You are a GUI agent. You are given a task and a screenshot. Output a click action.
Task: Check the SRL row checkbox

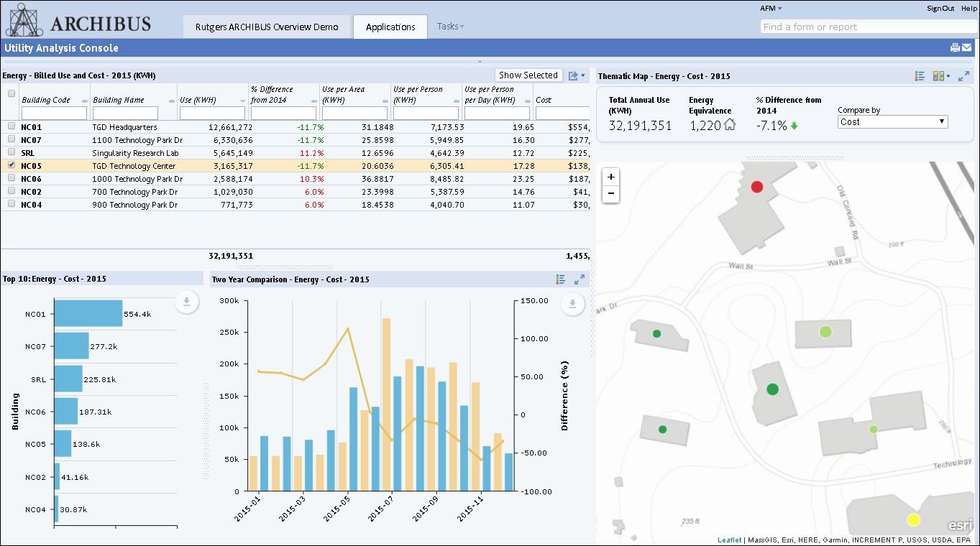click(11, 152)
